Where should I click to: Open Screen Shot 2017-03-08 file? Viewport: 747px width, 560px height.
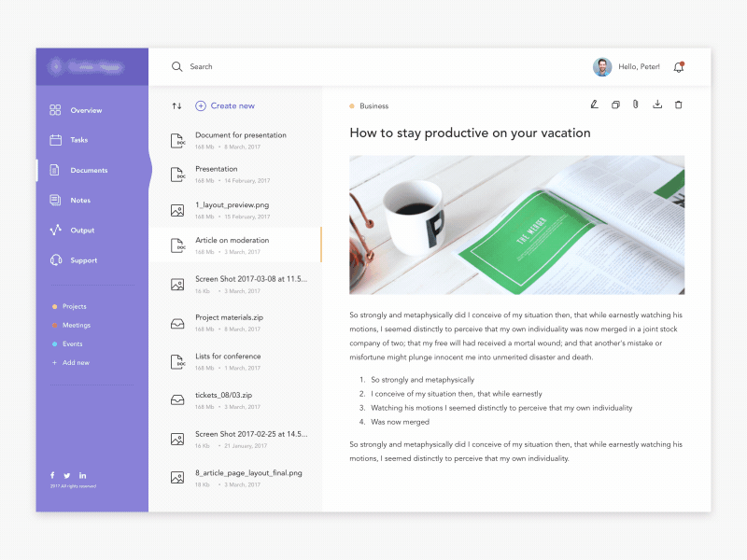click(x=236, y=285)
